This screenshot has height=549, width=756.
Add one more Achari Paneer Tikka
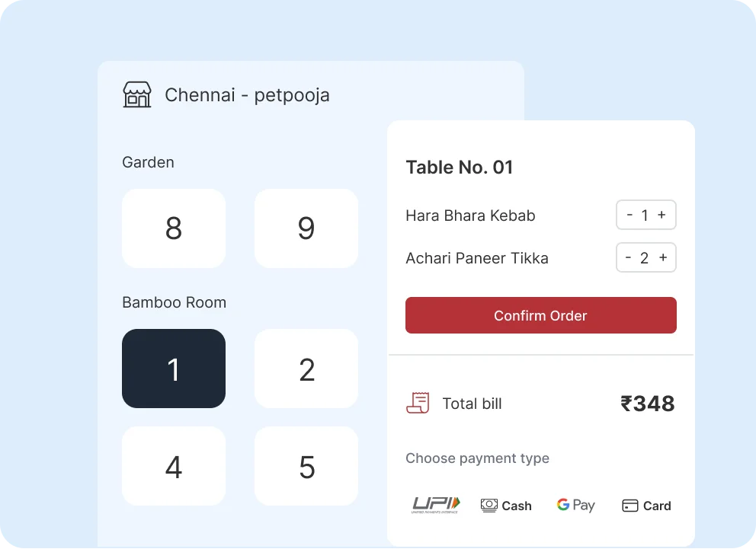pyautogui.click(x=663, y=258)
